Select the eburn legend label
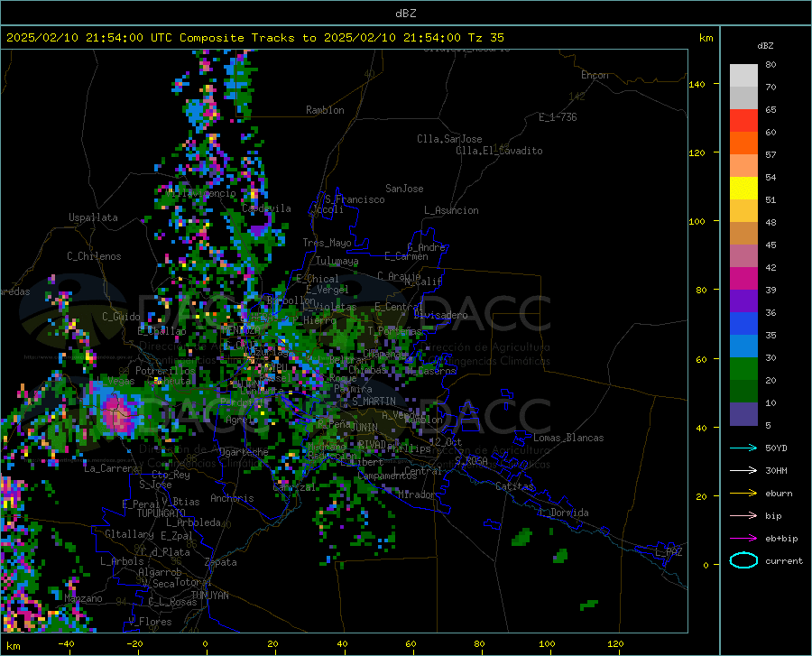This screenshot has height=656, width=812. pos(779,494)
